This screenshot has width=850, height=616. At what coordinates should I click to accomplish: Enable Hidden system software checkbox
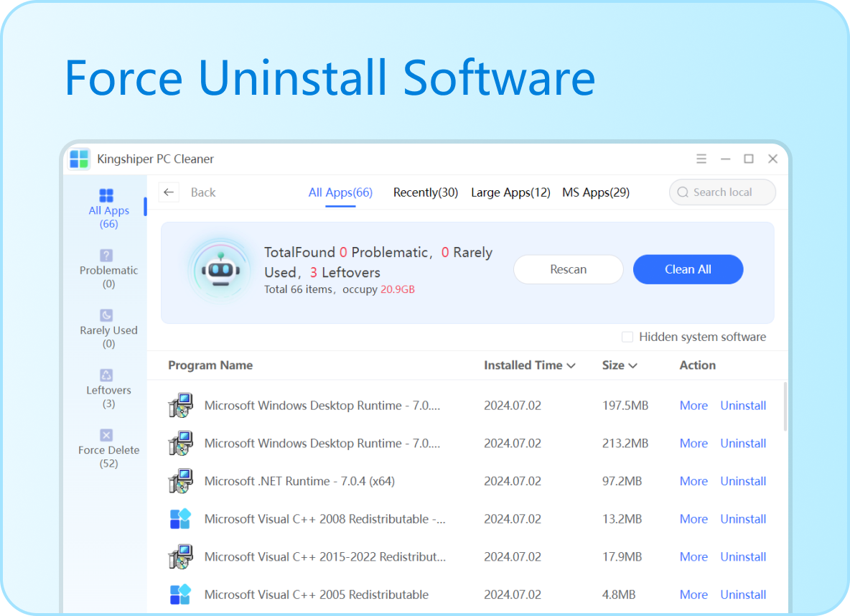coord(627,337)
